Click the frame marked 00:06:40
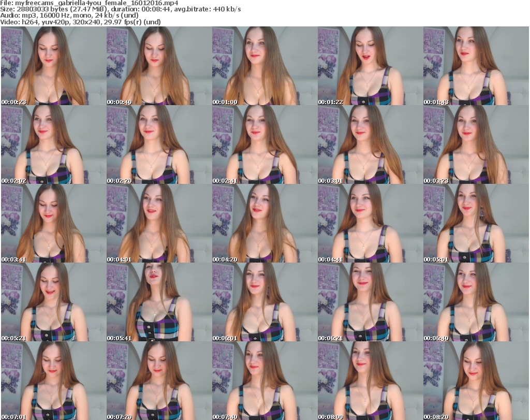The width and height of the screenshot is (530, 420). [x=476, y=302]
